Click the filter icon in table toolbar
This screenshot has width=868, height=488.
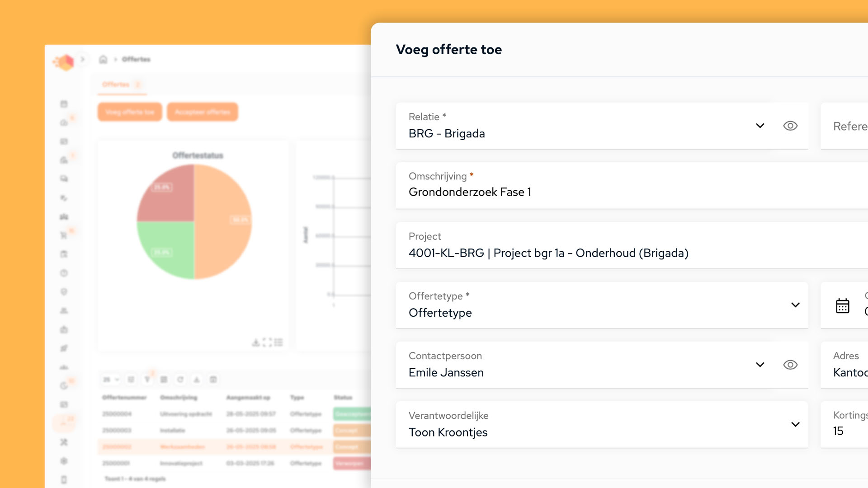(x=147, y=380)
